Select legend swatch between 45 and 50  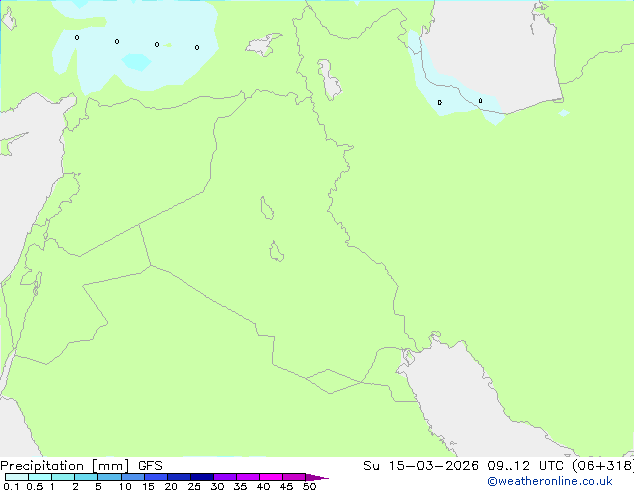[x=294, y=477]
